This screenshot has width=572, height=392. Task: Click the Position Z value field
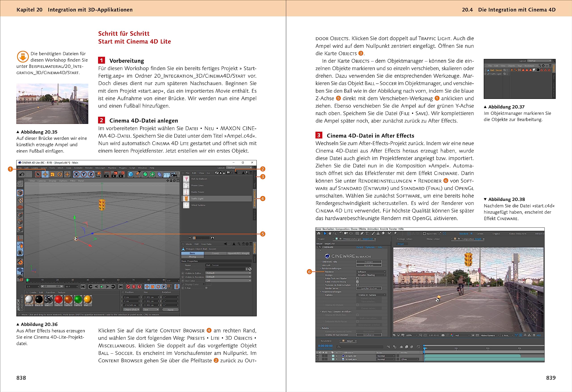pyautogui.click(x=131, y=305)
